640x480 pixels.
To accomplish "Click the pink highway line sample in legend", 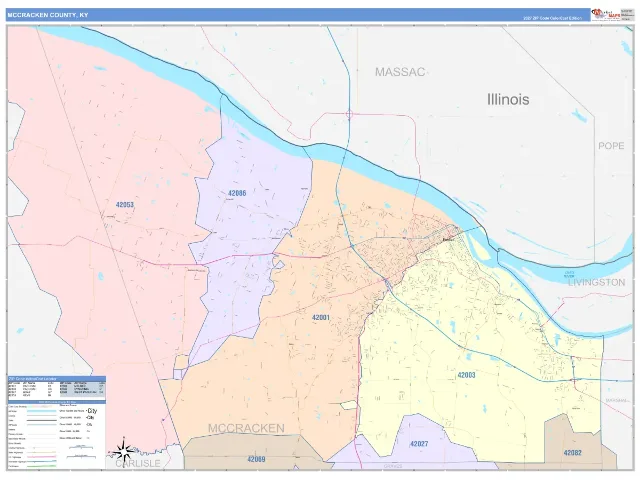I will coord(42,457).
